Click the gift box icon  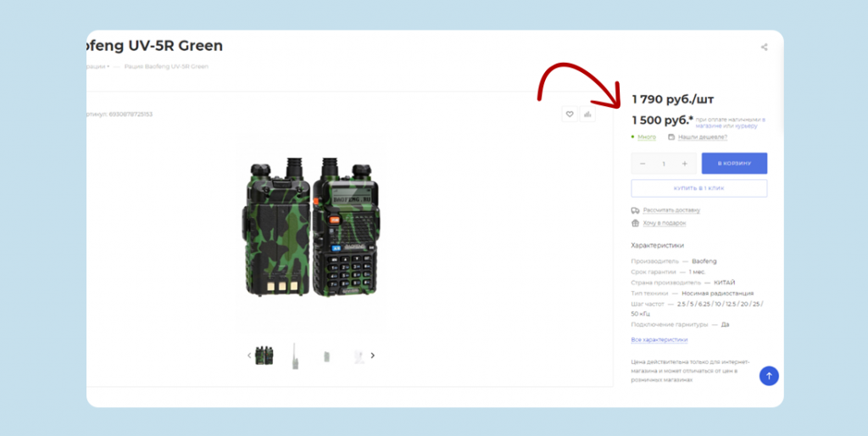[x=635, y=223]
